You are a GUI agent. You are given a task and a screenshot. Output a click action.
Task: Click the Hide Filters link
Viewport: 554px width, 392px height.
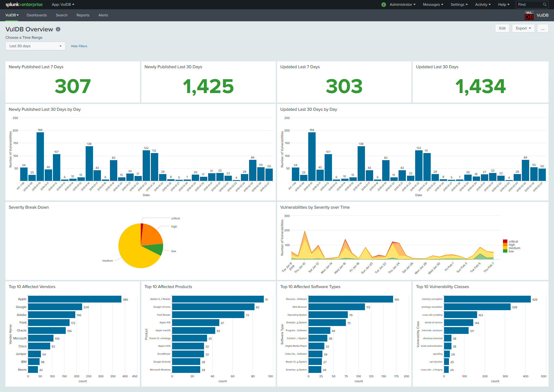[x=79, y=46]
